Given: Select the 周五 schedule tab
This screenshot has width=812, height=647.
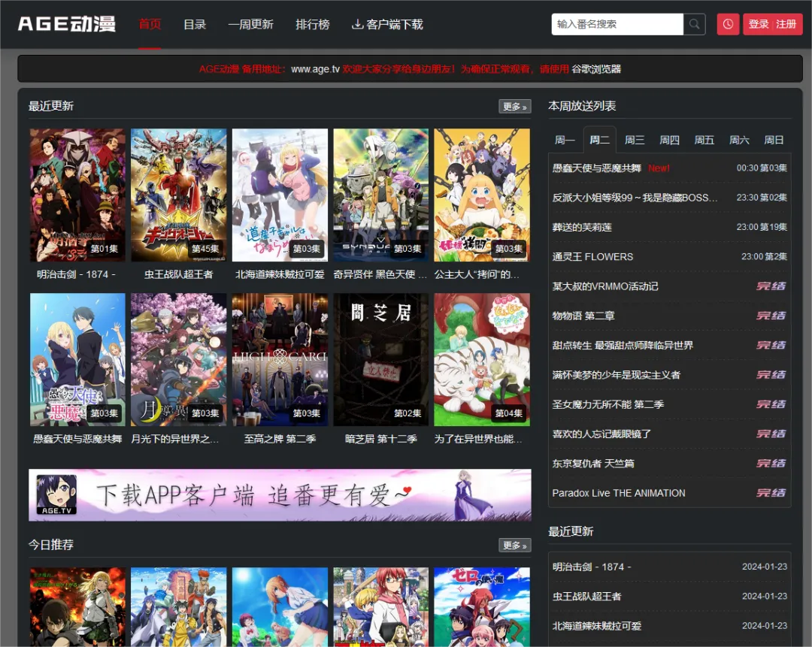Looking at the screenshot, I should [x=704, y=140].
